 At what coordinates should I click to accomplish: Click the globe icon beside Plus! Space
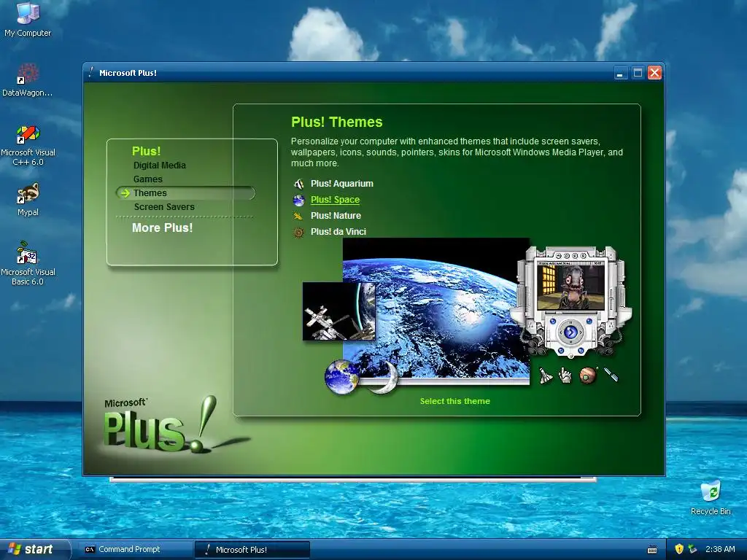click(x=298, y=200)
